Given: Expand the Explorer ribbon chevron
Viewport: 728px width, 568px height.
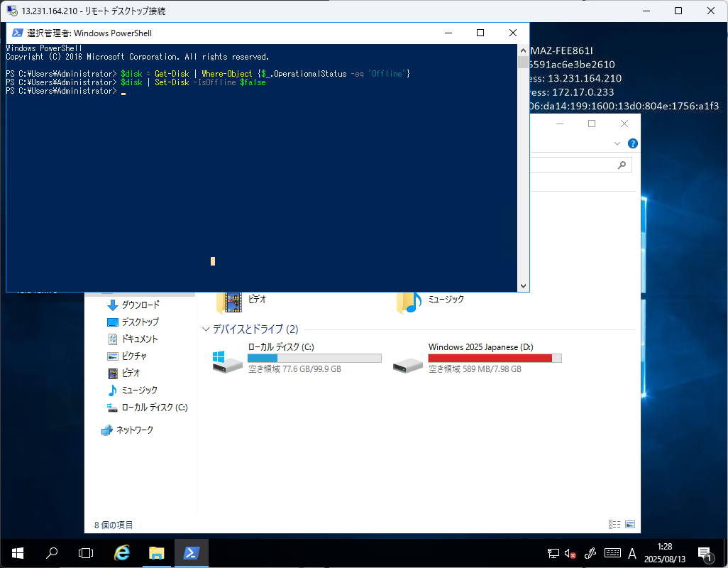Looking at the screenshot, I should (617, 143).
